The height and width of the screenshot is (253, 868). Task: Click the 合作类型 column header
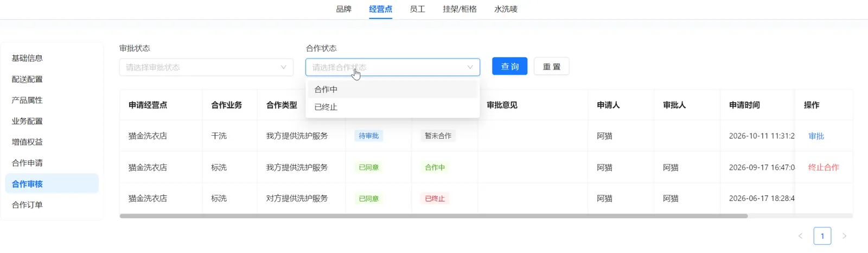tap(282, 105)
